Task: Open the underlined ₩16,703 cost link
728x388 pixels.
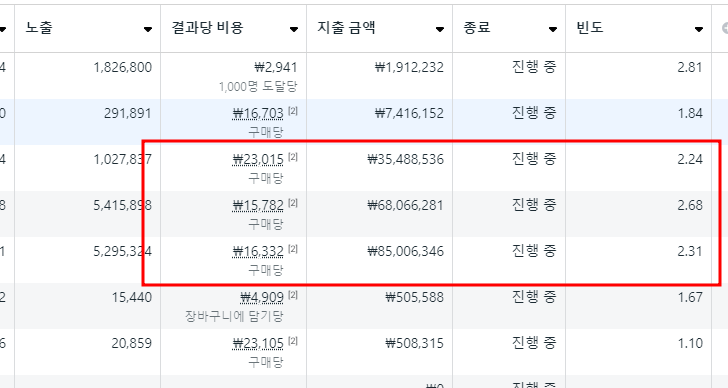Action: pyautogui.click(x=258, y=113)
